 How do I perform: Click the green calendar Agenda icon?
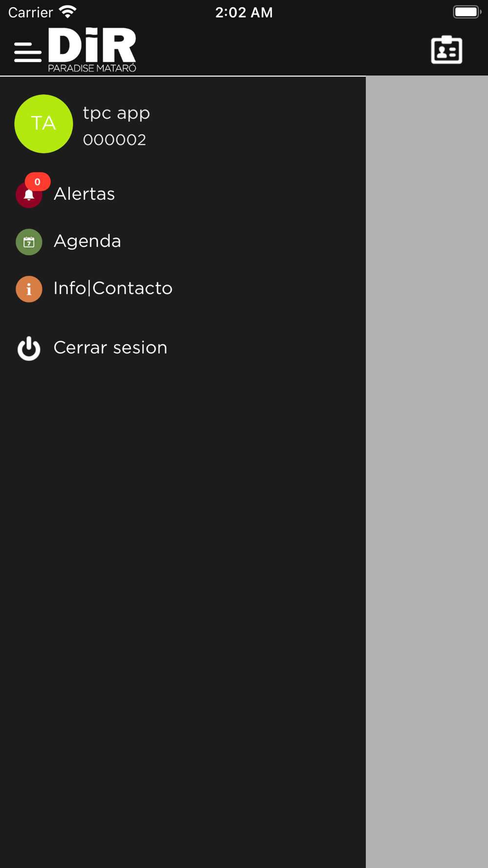(29, 242)
